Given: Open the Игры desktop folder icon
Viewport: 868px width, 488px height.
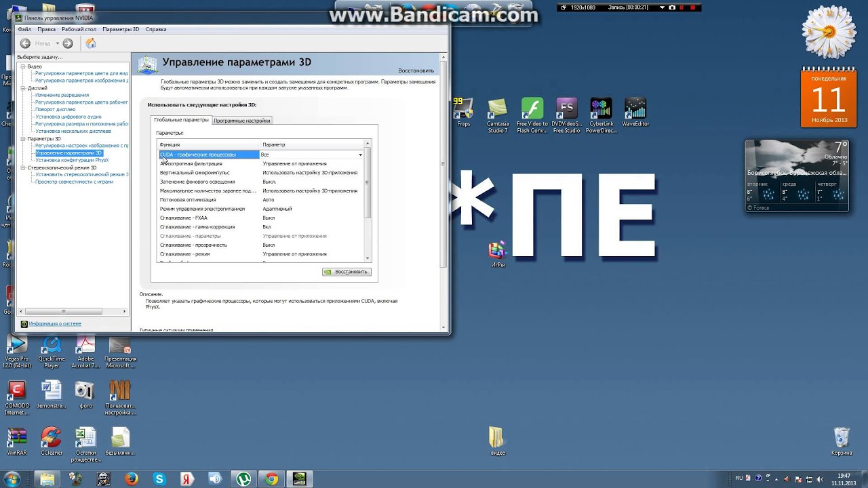Looking at the screenshot, I should coord(498,254).
